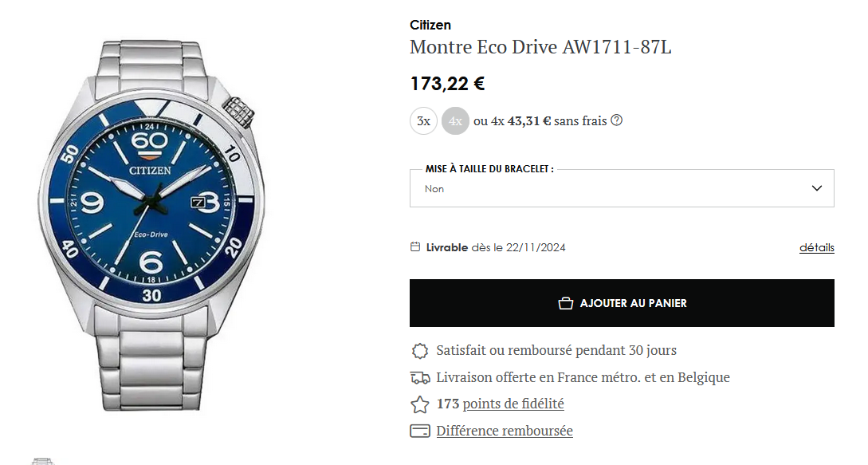Click the delivery truck icon
Viewport: 868px width, 465px height.
pos(420,378)
